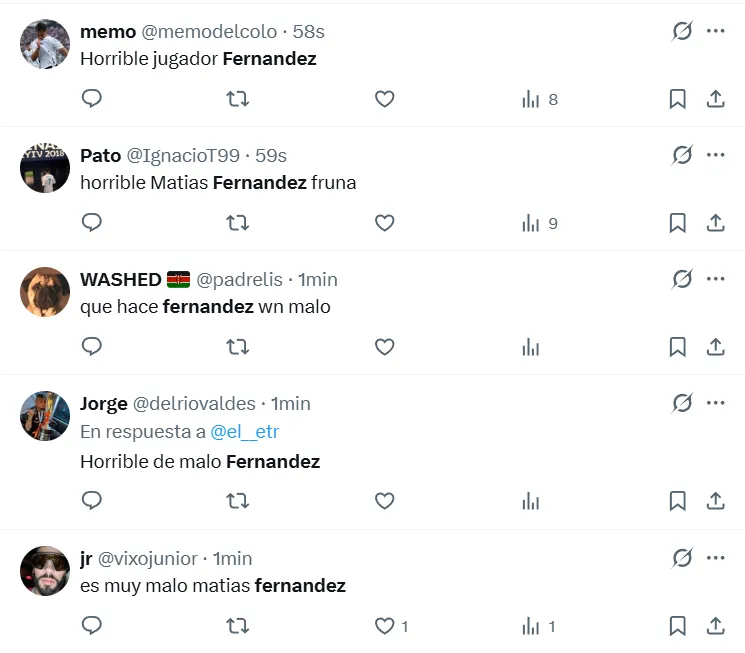Reply to jr's tweet
Image resolution: width=745 pixels, height=653 pixels.
click(92, 626)
